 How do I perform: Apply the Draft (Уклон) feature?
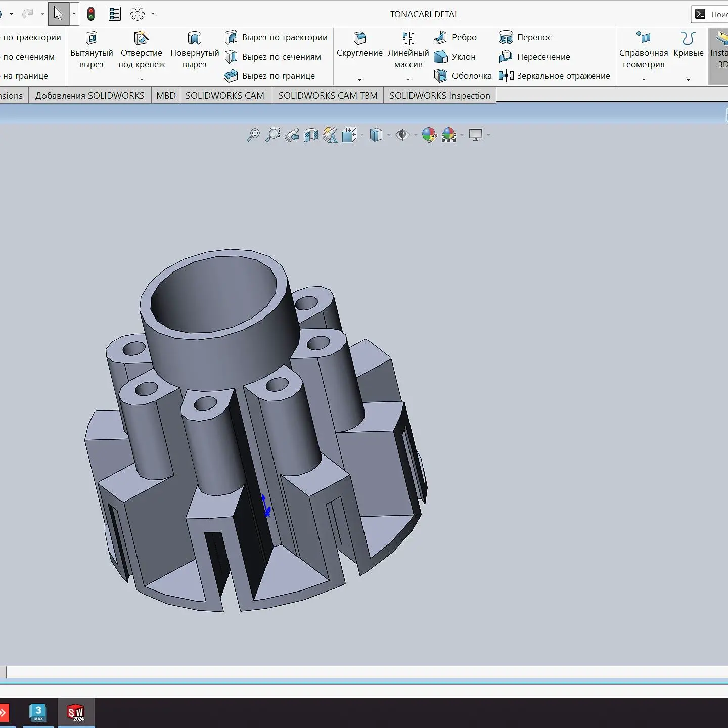pos(455,57)
